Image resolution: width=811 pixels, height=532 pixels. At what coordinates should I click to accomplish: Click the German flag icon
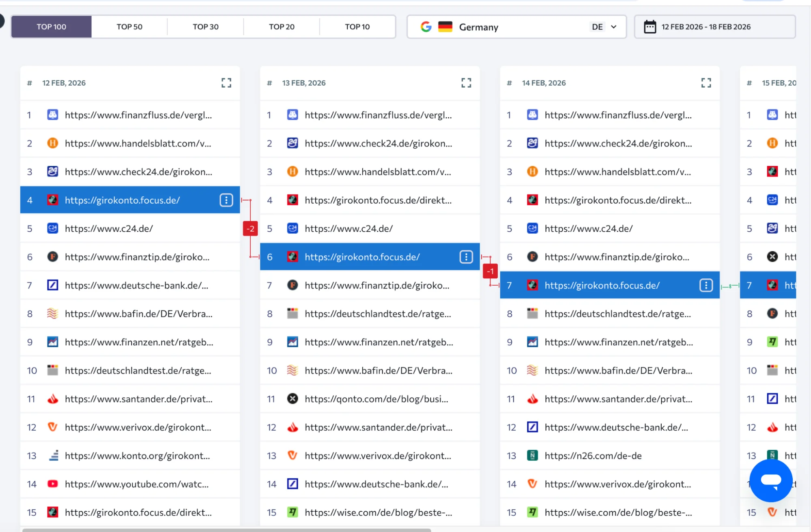point(445,27)
